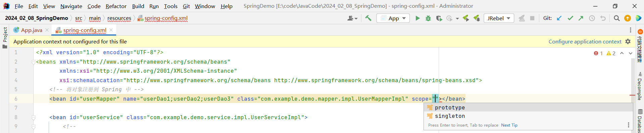Click the Profiler run icon
The width and height of the screenshot is (644, 133).
pyautogui.click(x=449, y=18)
